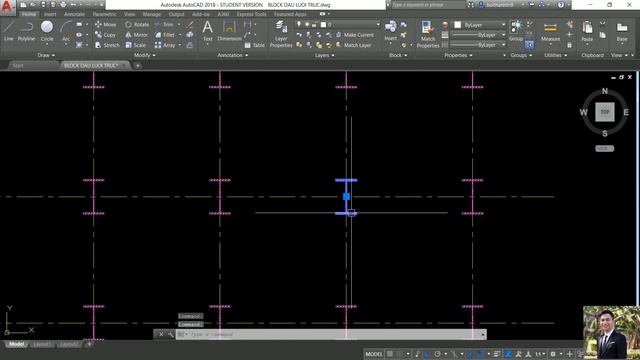
Task: Close the command line with X
Action: [161, 334]
